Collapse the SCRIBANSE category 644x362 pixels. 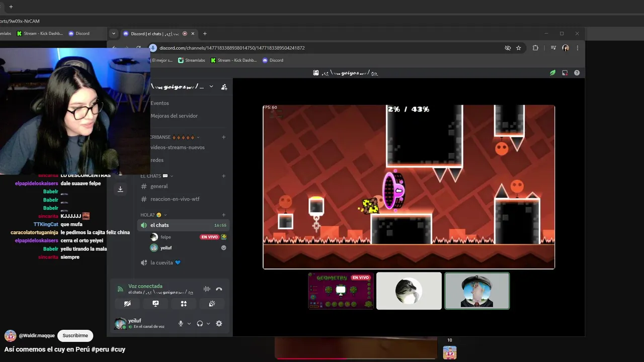[x=175, y=137]
